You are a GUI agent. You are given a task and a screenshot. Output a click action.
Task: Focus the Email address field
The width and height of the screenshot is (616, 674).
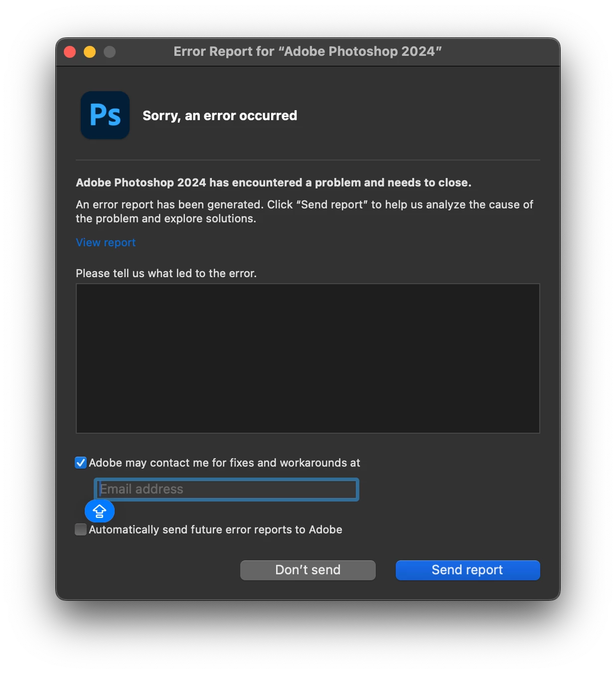(x=226, y=489)
